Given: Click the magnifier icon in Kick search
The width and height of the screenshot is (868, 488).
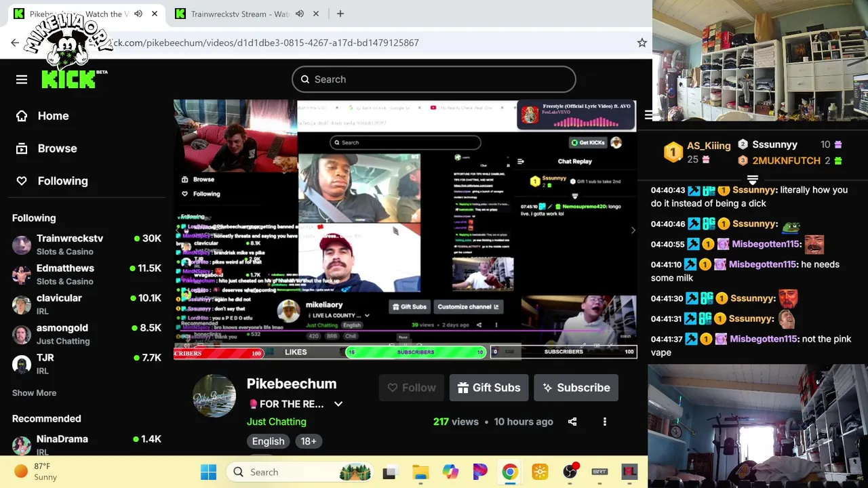Looking at the screenshot, I should [305, 79].
